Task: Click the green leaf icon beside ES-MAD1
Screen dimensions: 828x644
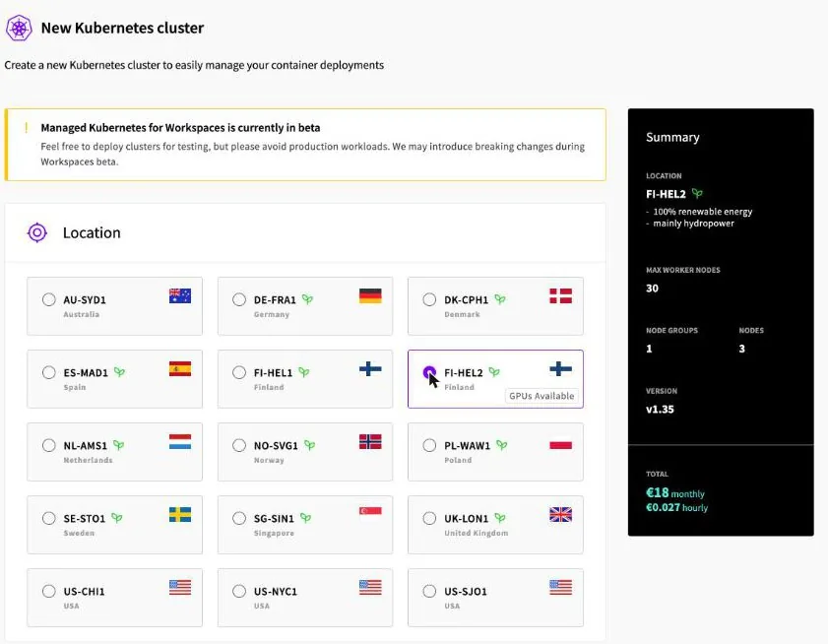Action: point(120,372)
